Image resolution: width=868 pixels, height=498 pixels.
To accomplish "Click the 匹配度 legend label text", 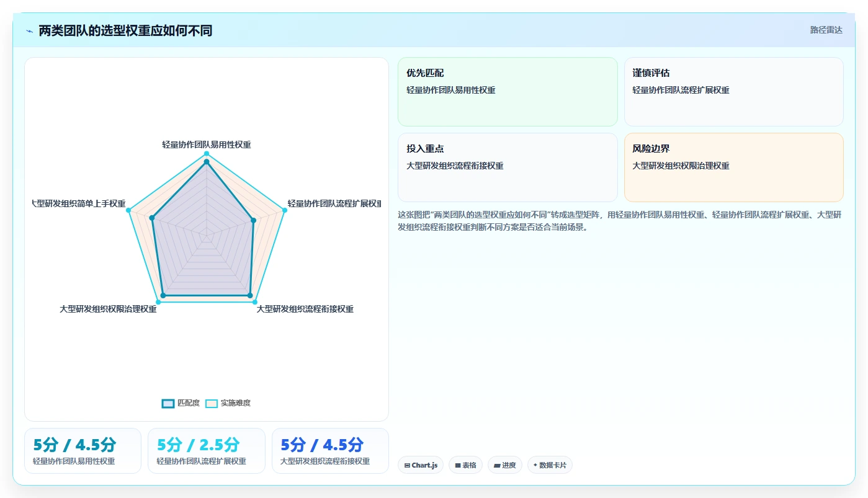I will pos(189,403).
